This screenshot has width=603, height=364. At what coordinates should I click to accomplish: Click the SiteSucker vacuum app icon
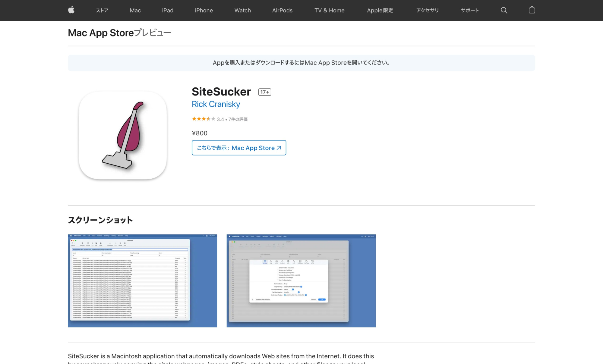[x=123, y=135]
